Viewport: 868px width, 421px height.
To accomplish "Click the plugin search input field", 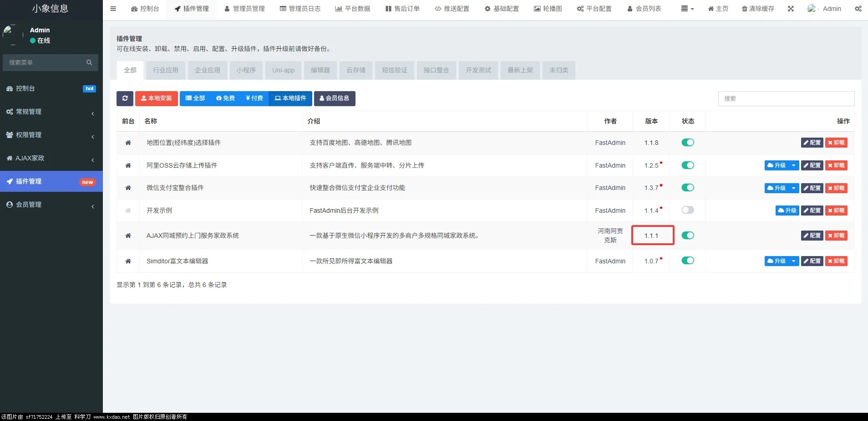I will [x=786, y=98].
